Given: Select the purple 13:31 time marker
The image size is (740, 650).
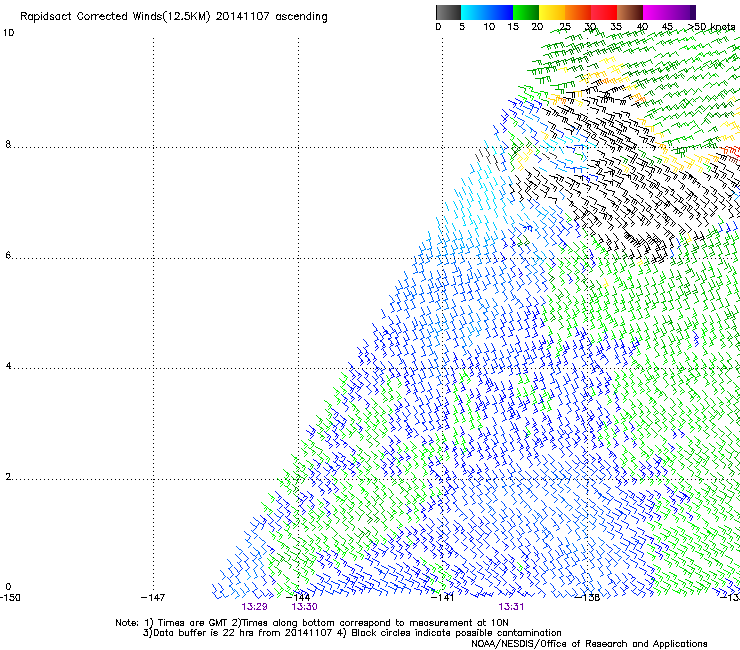Looking at the screenshot, I should point(511,607).
